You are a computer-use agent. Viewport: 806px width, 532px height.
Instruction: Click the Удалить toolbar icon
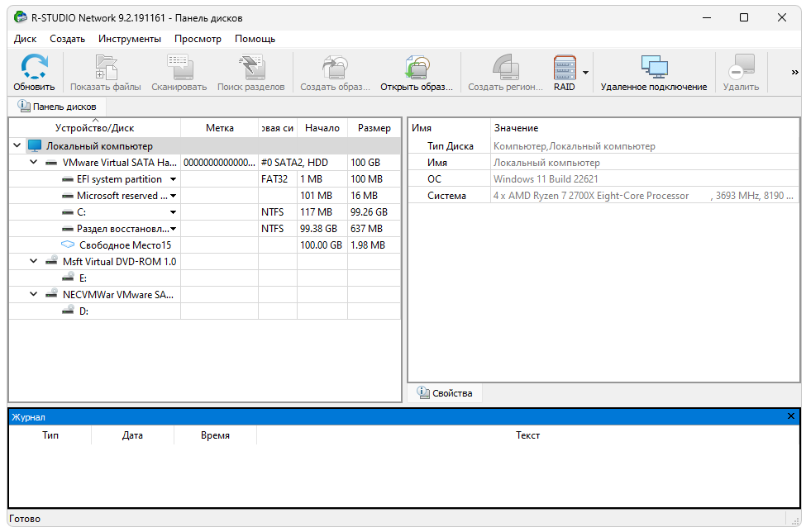point(742,67)
